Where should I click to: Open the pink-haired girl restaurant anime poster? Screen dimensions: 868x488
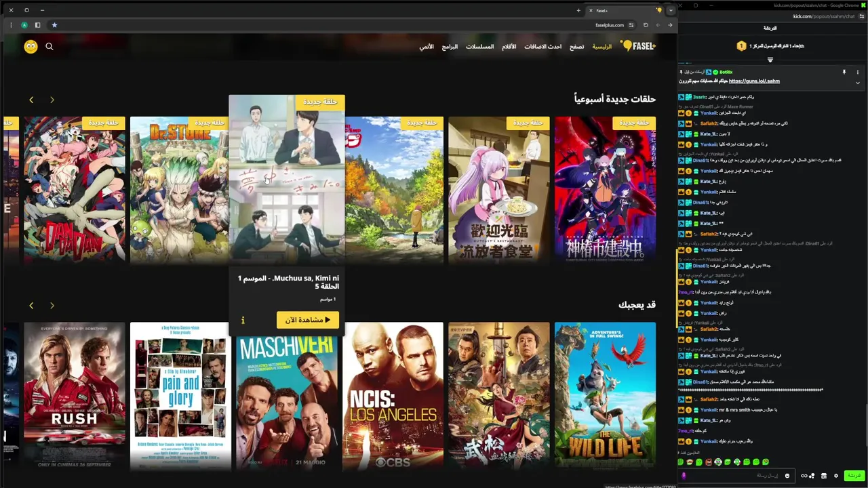tap(499, 189)
